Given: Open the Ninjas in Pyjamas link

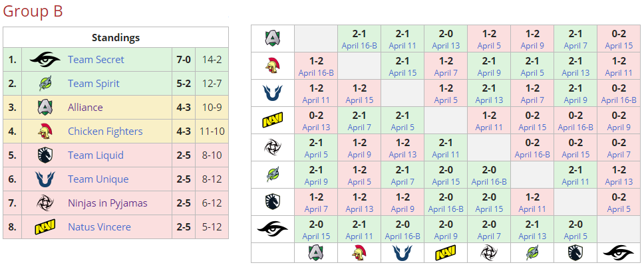Looking at the screenshot, I should [x=108, y=203].
